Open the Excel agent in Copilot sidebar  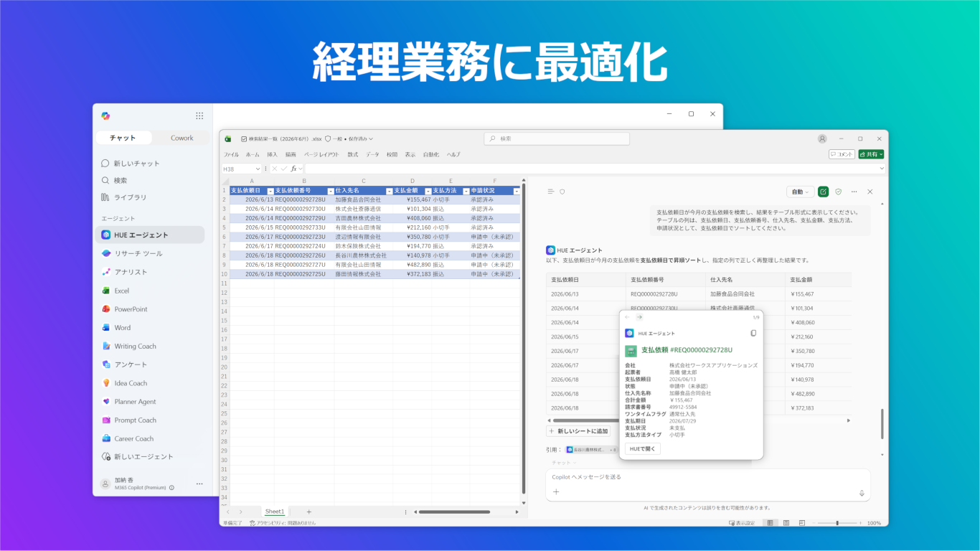[x=149, y=291]
